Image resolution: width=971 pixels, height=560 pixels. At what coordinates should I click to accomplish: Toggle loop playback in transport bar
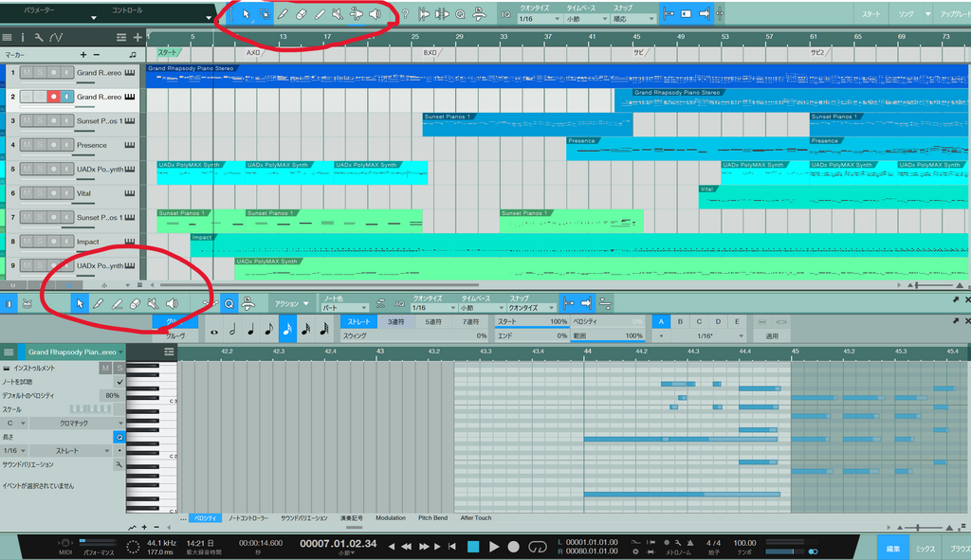coord(537,547)
